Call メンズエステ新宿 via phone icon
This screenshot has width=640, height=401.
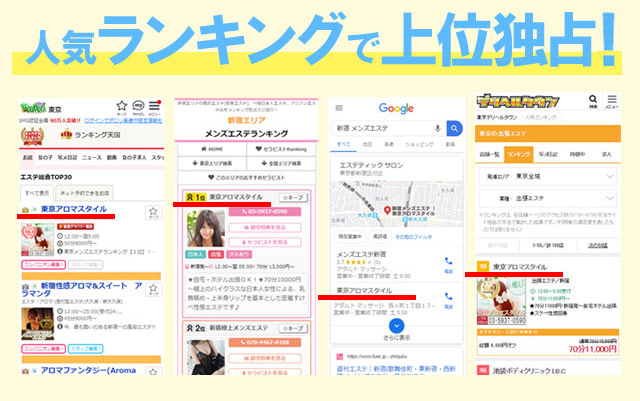tap(448, 263)
